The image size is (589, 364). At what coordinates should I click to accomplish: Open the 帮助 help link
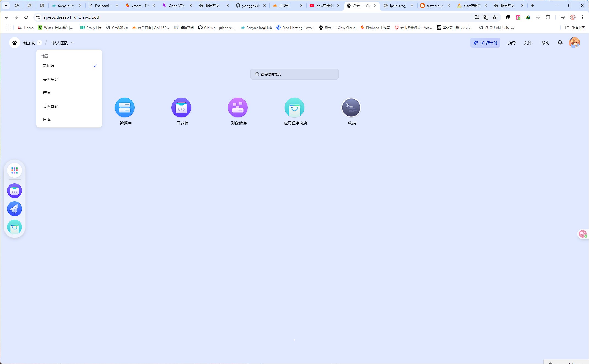545,43
